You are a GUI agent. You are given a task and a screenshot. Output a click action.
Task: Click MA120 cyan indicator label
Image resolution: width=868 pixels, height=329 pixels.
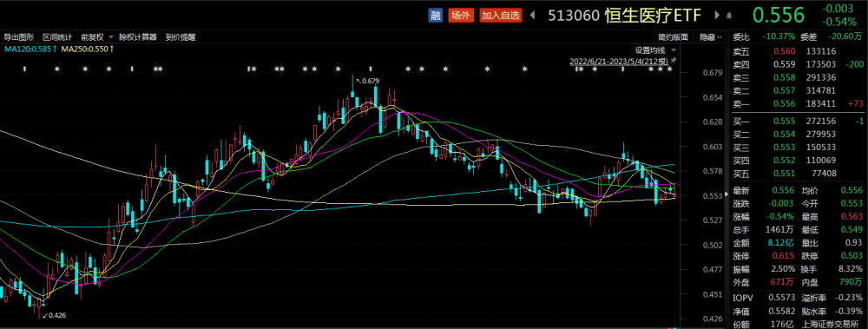click(x=30, y=49)
